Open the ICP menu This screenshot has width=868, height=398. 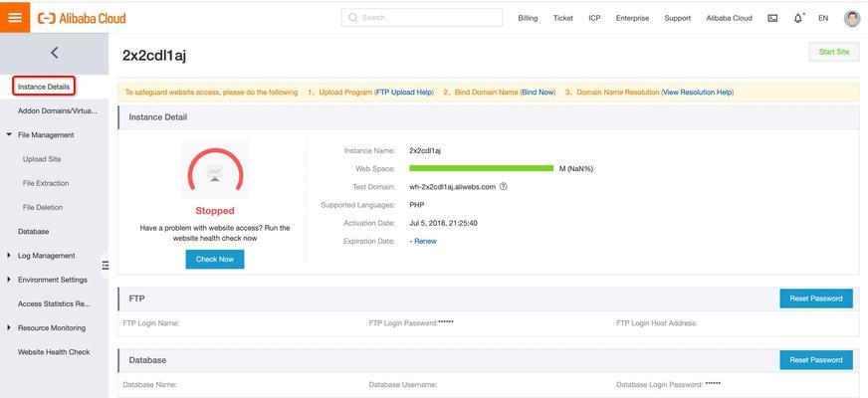(594, 18)
